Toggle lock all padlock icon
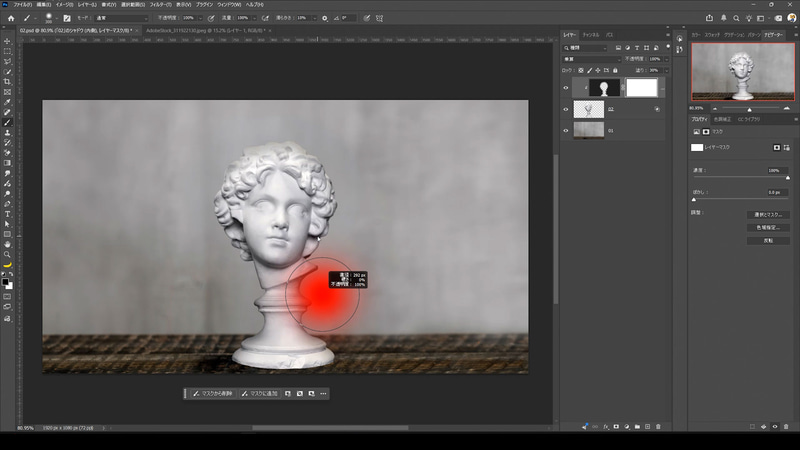800x450 pixels. coord(615,70)
